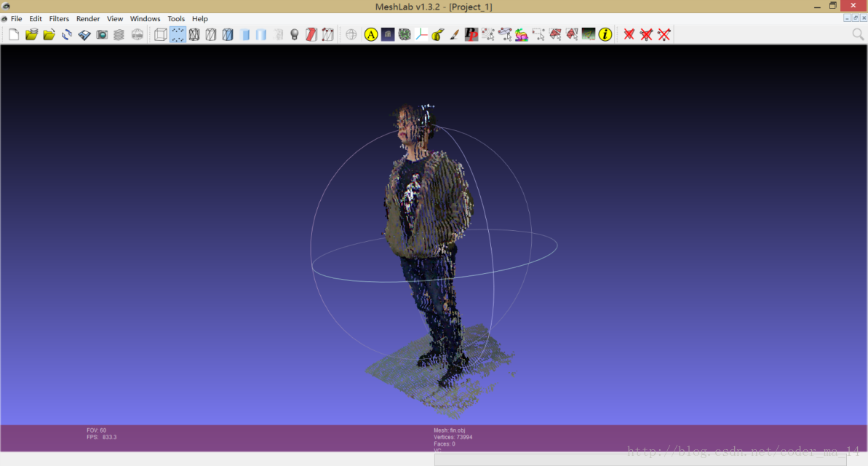This screenshot has height=466, width=868.
Task: Delete selected faces
Action: pos(629,35)
